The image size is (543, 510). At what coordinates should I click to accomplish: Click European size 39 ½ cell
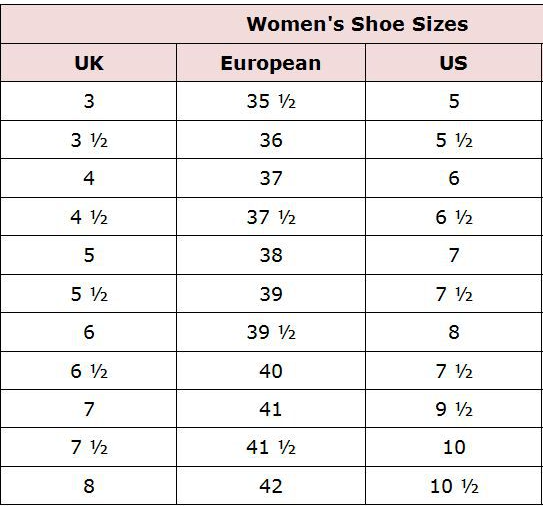pyautogui.click(x=271, y=332)
